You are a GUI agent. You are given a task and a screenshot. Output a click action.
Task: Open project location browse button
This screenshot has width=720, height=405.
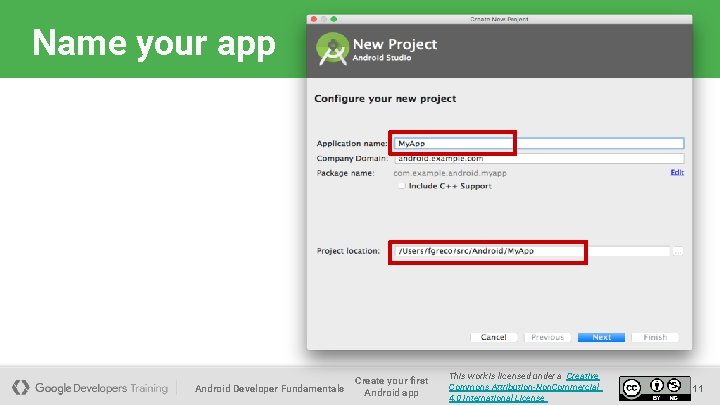pos(678,251)
